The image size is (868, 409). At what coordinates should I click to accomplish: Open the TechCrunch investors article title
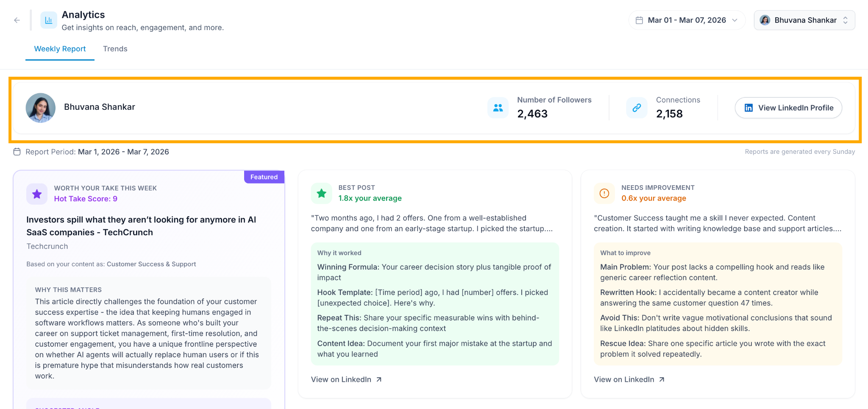click(x=141, y=226)
